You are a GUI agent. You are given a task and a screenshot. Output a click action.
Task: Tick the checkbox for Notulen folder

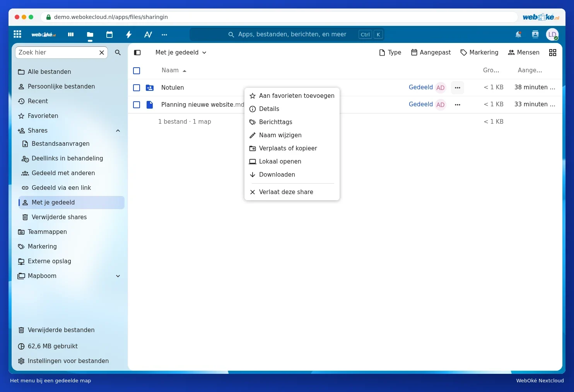coord(137,88)
